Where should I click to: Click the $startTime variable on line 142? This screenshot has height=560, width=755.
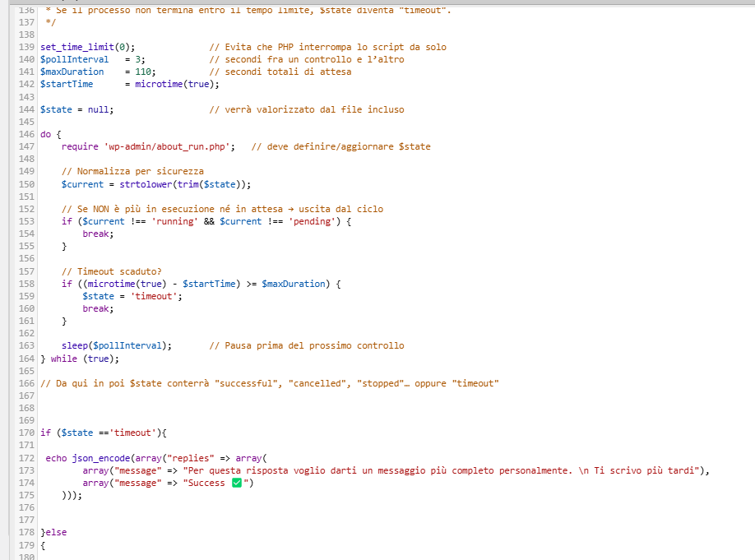coord(67,84)
